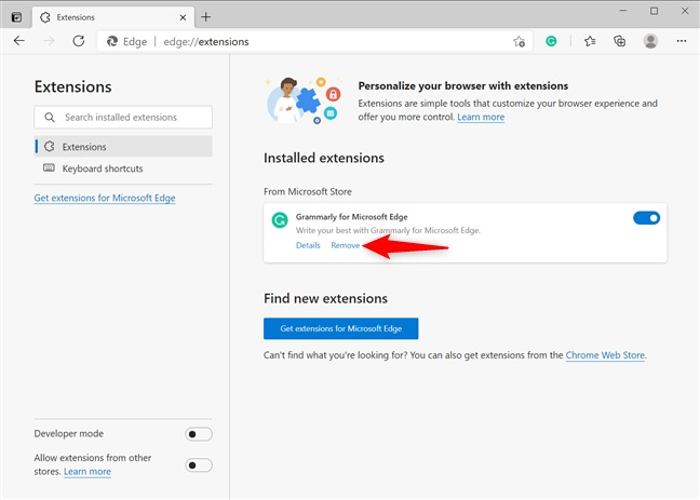
Task: Click Learn more about extensions
Action: tap(480, 117)
